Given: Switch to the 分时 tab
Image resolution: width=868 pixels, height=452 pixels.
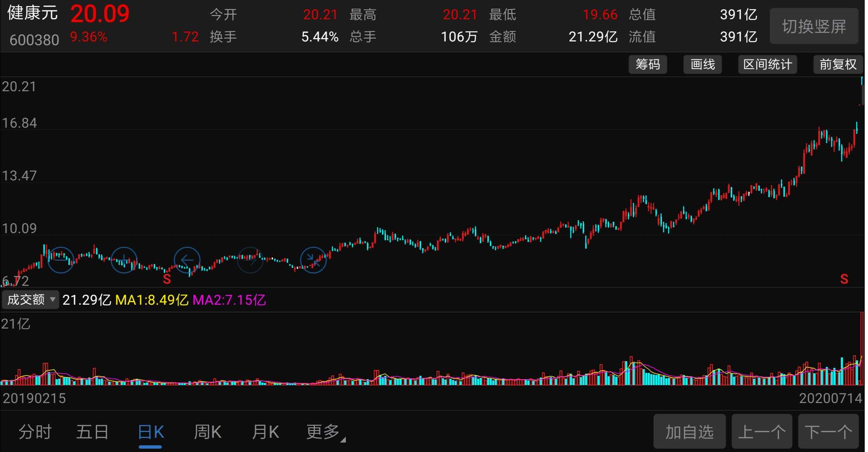Looking at the screenshot, I should pyautogui.click(x=35, y=432).
